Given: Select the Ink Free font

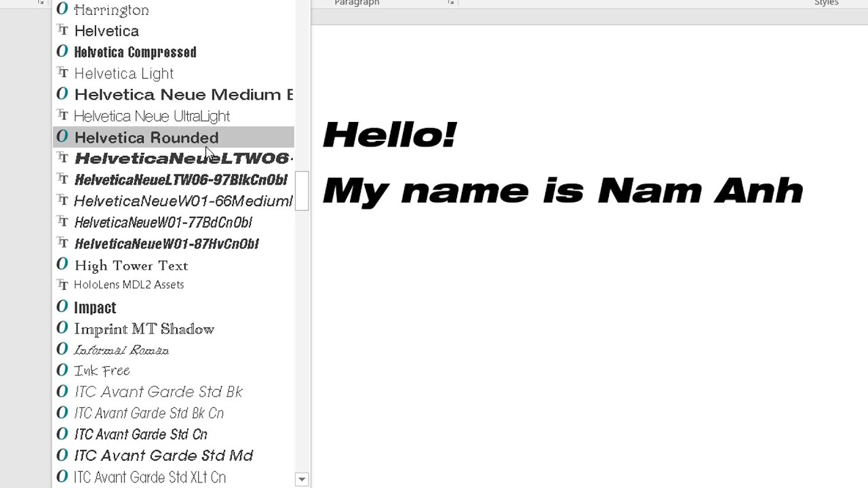Looking at the screenshot, I should (x=174, y=371).
